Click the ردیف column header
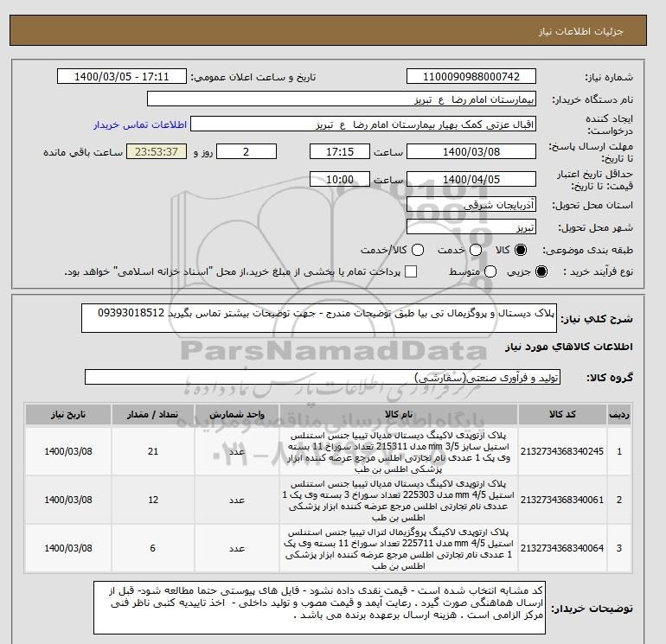Image resolution: width=666 pixels, height=644 pixels. click(x=619, y=415)
